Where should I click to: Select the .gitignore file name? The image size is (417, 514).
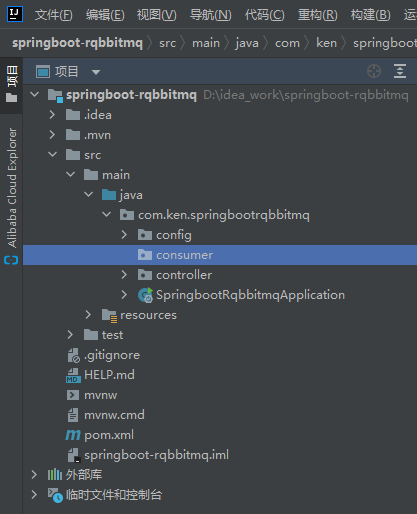[x=112, y=355]
